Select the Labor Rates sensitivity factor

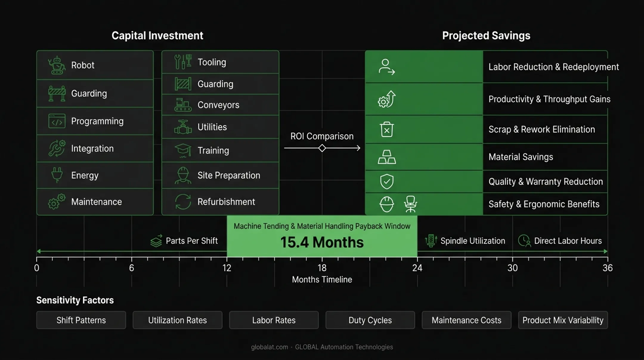274,320
